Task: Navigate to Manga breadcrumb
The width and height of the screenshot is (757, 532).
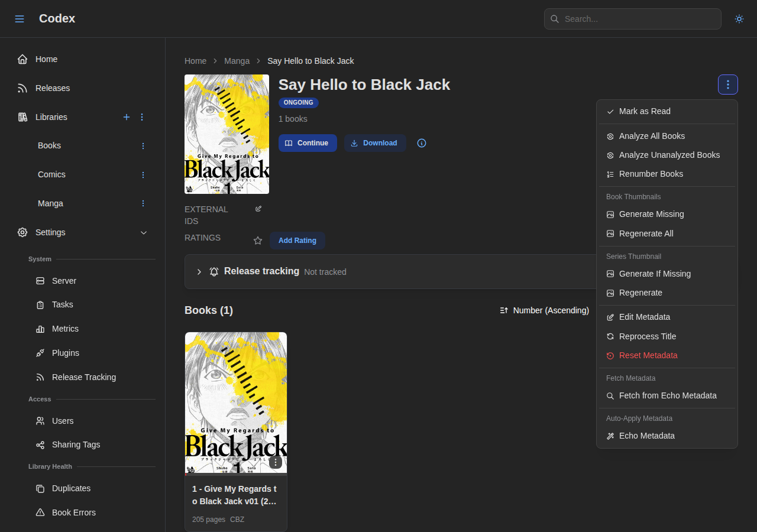Action: click(x=237, y=61)
